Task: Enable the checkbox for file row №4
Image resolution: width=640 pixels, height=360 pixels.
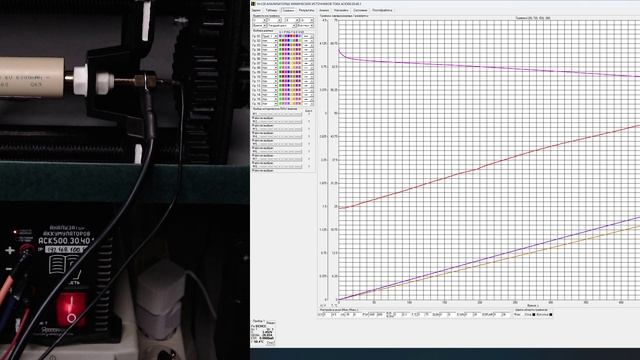Action: pos(309,136)
